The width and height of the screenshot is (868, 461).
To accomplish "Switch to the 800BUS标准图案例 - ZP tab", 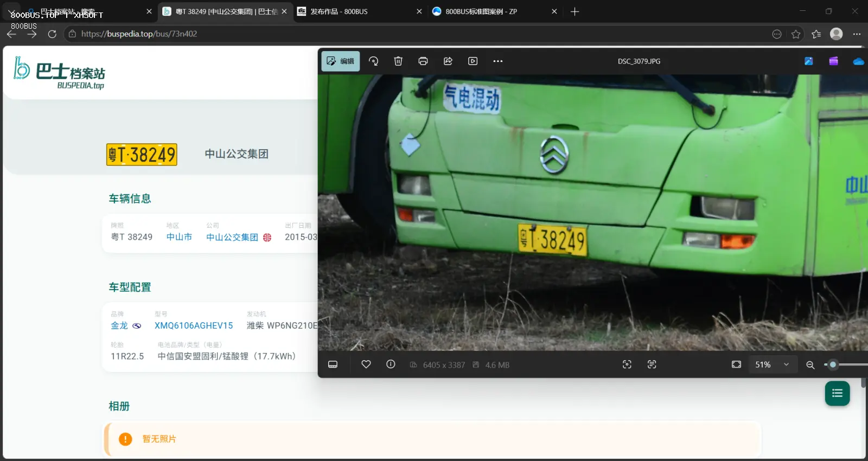I will tap(495, 11).
